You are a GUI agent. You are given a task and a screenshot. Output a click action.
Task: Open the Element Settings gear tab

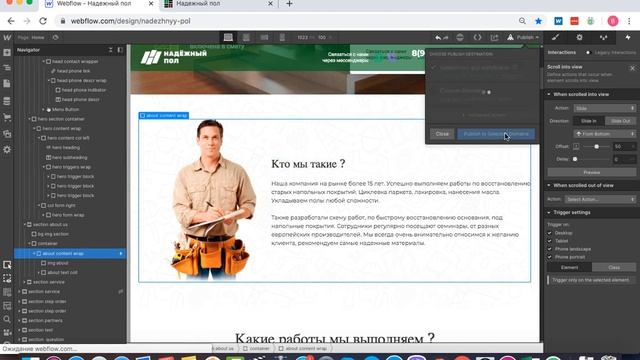tap(579, 38)
